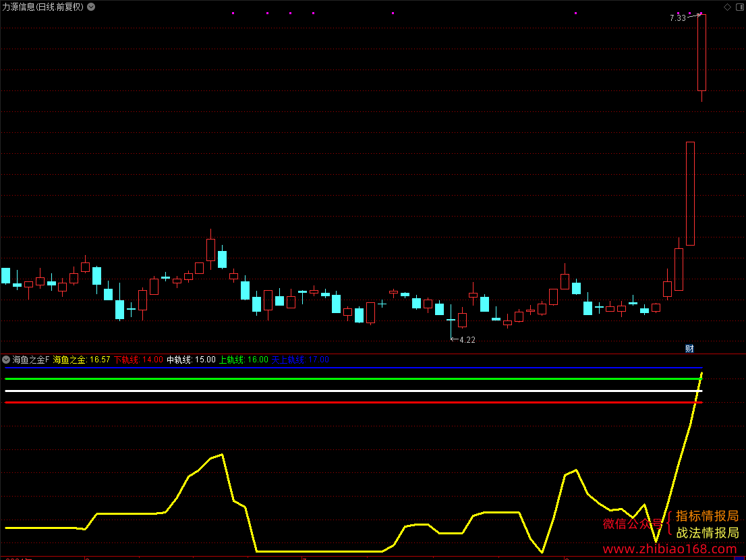Viewport: 746px width, 560px height.
Task: Click the 下轨线: 14.00 legend label
Action: click(138, 360)
